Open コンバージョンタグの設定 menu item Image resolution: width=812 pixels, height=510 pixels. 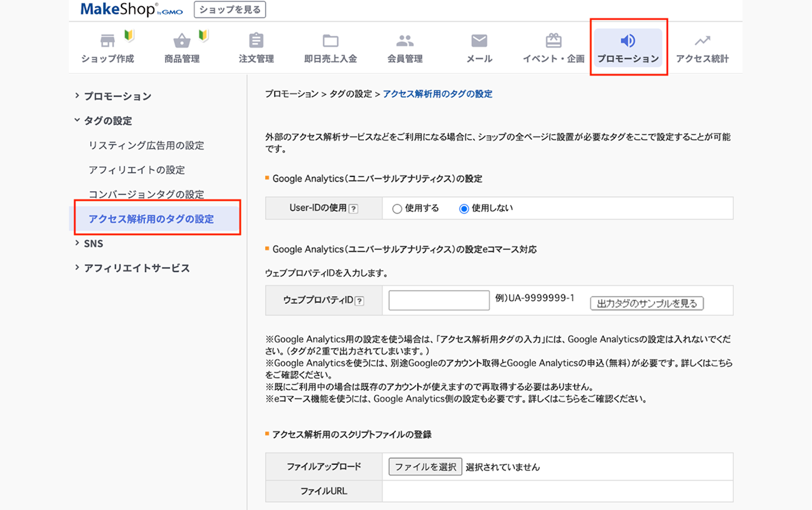pos(146,194)
